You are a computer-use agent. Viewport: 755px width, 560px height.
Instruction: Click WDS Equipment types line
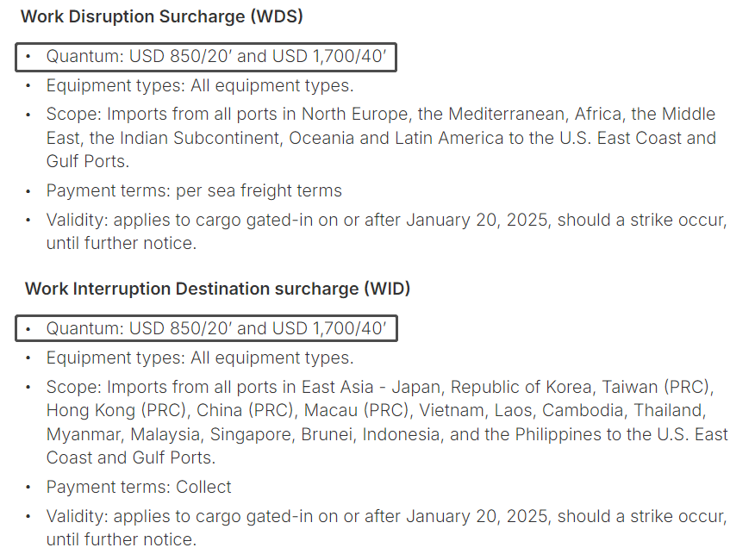(x=200, y=85)
